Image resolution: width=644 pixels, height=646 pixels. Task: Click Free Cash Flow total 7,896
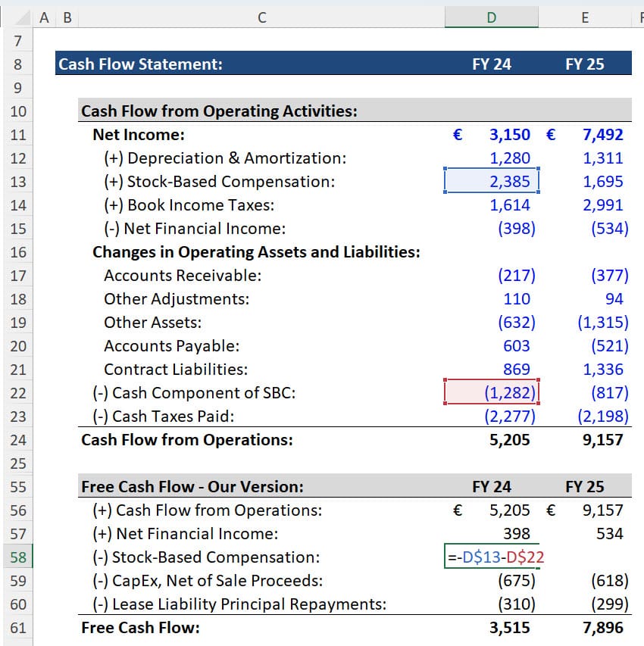click(x=603, y=628)
